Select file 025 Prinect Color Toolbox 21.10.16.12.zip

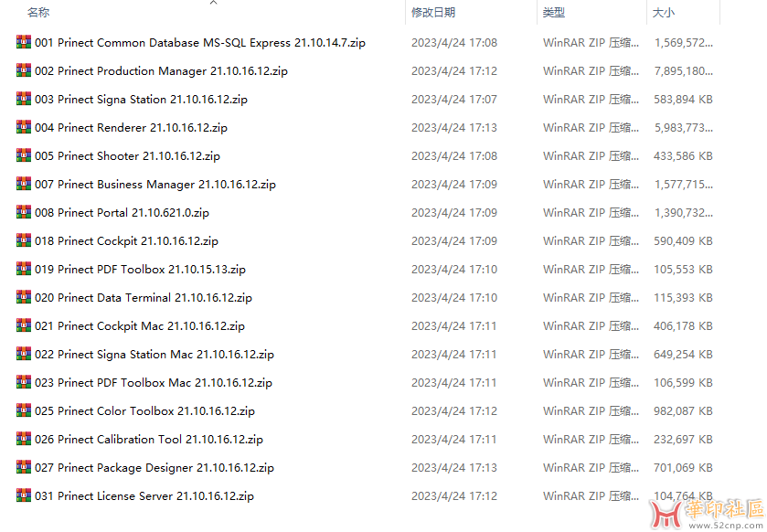click(x=144, y=411)
